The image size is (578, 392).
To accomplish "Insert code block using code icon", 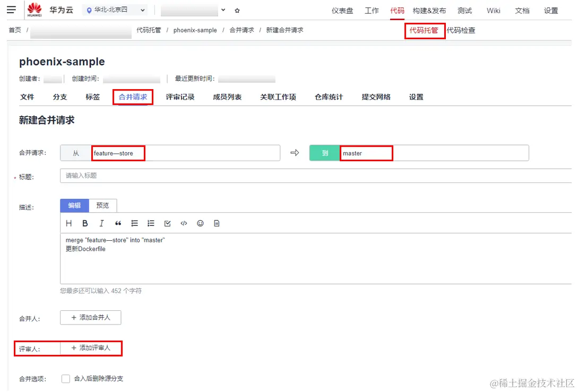I will click(184, 223).
